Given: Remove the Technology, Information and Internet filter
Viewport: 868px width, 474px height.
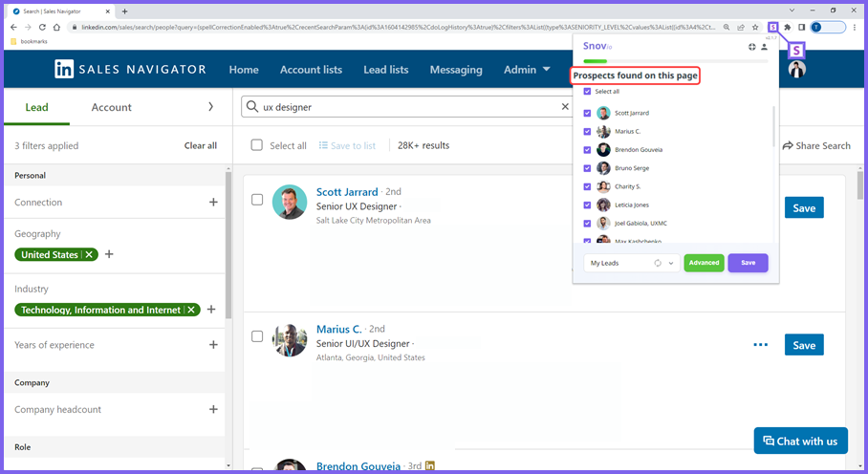Looking at the screenshot, I should pos(191,310).
